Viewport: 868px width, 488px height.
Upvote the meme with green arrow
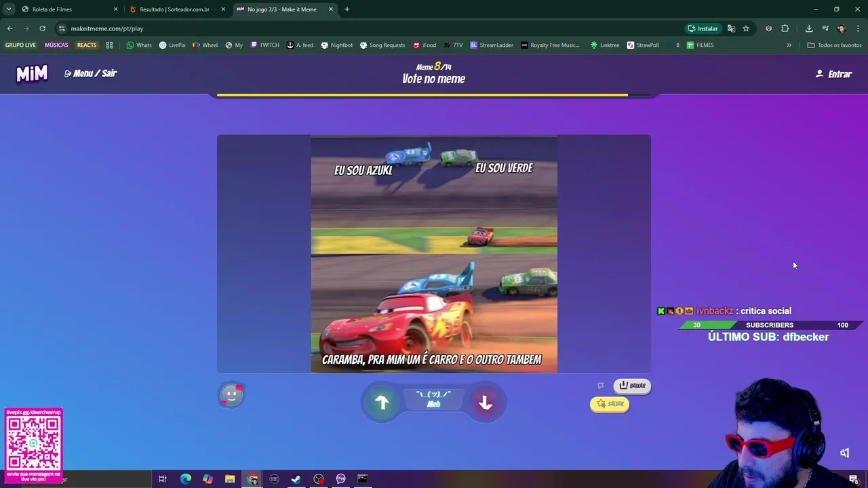tap(382, 403)
